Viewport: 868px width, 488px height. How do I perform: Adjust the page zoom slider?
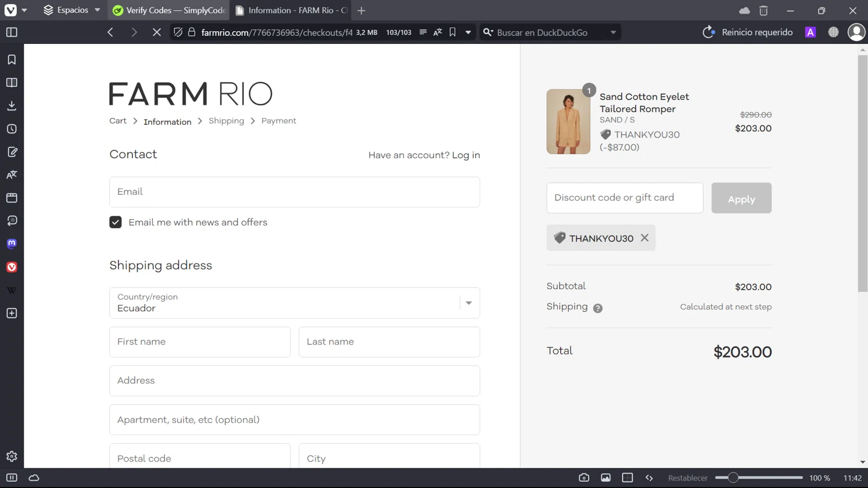(759, 478)
